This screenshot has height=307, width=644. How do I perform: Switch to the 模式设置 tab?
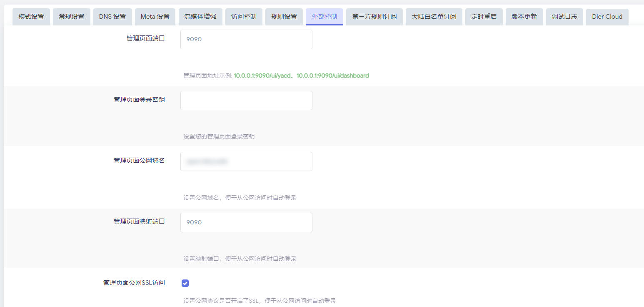tap(31, 17)
